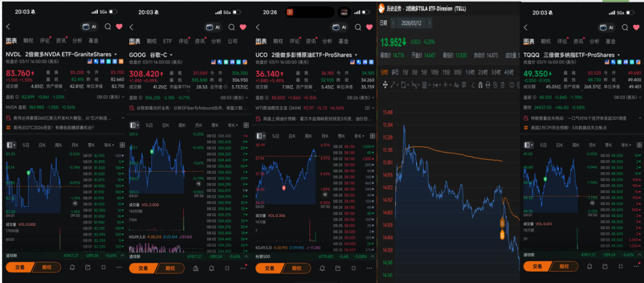644x283 pixels.
Task: Select the trend line drawing tool in TSLL toolbar
Action: [x=394, y=85]
